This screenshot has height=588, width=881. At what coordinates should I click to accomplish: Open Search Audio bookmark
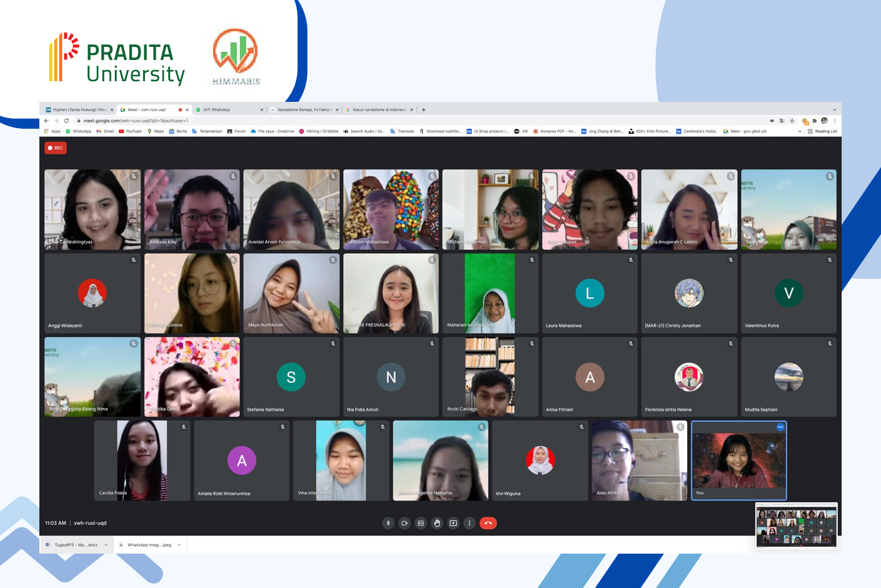pos(364,131)
